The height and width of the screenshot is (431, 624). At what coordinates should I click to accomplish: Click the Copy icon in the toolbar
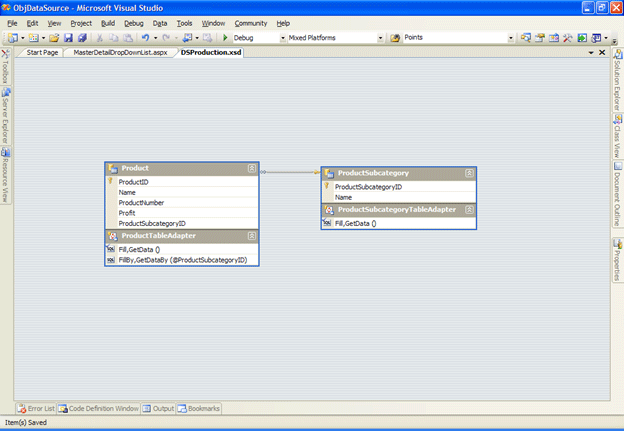[114, 38]
